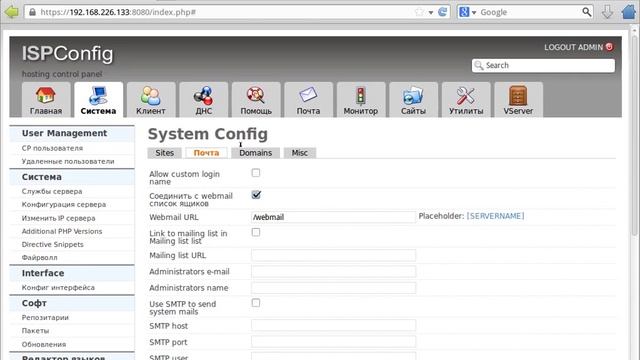Click the ISPConfig Search box
Screen dimensions: 640x360
[543, 65]
